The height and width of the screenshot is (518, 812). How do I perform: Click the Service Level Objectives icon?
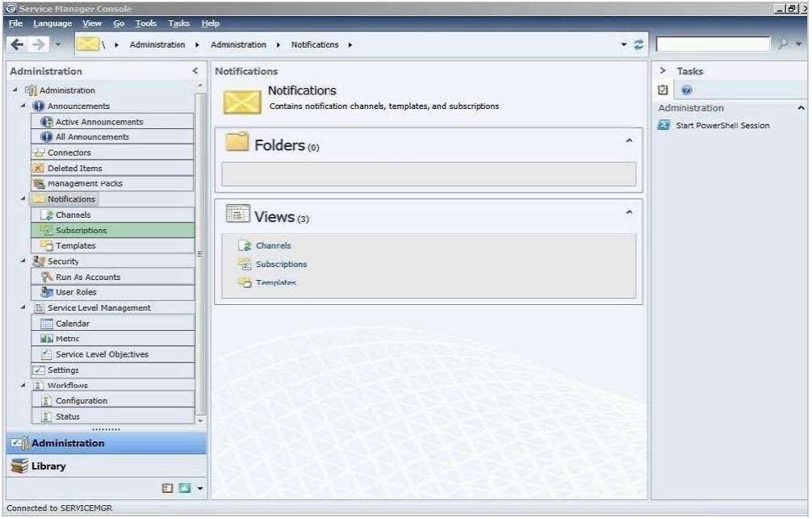point(47,354)
